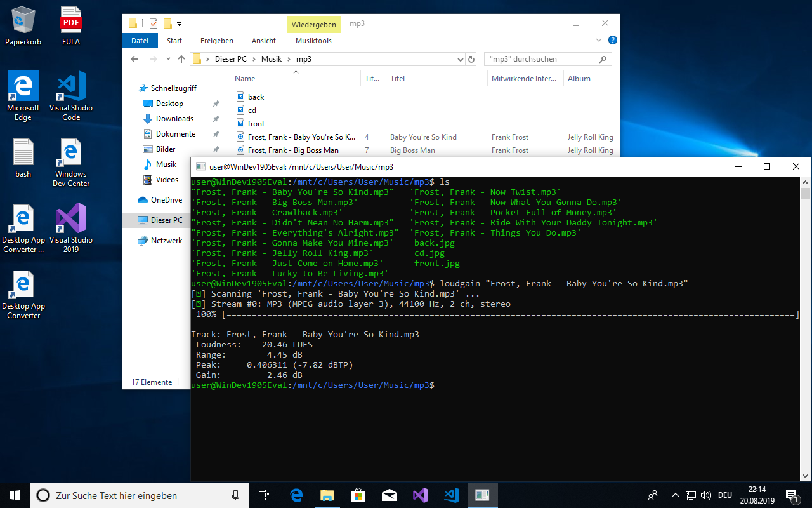Open Visual Studio Code desktop shortcut
812x508 pixels.
tap(71, 97)
